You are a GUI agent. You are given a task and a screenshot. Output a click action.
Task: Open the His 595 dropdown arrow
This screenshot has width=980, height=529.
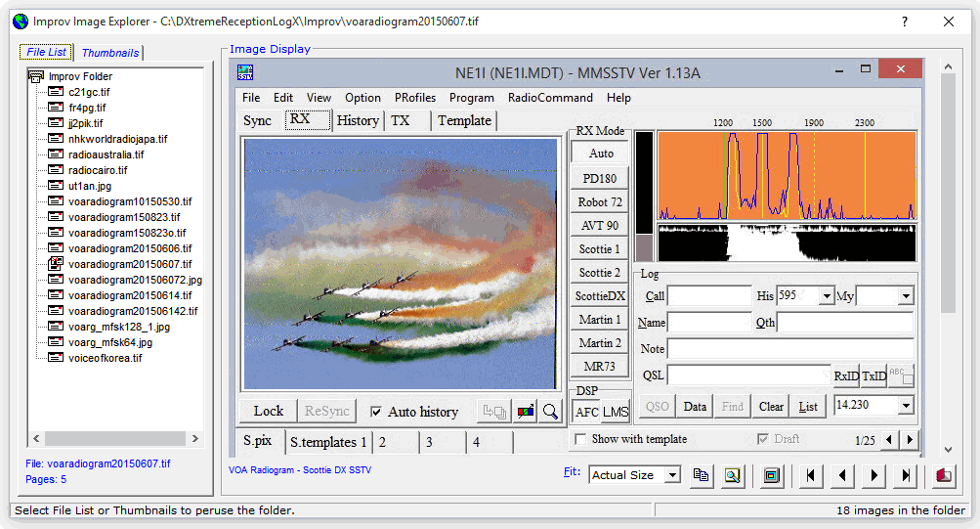[x=827, y=295]
